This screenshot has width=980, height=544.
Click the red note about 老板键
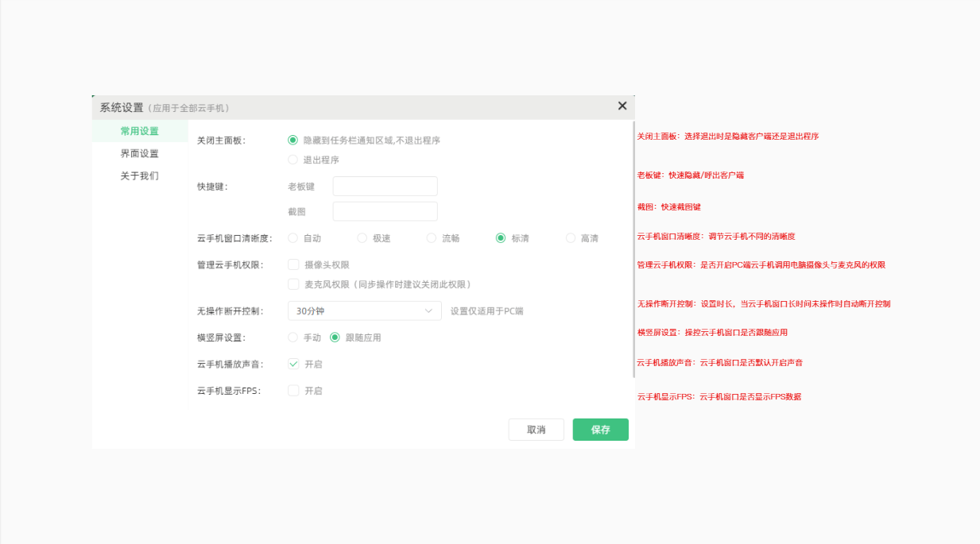(691, 175)
